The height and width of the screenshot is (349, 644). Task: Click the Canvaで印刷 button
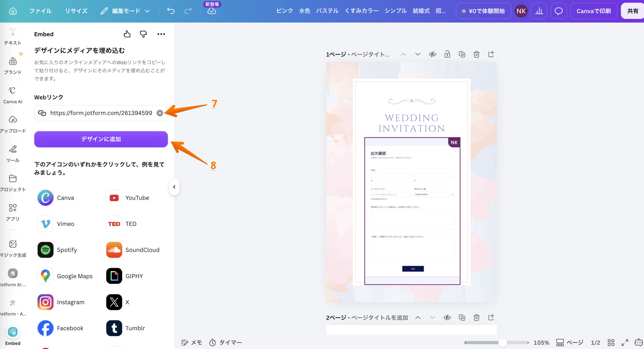593,11
